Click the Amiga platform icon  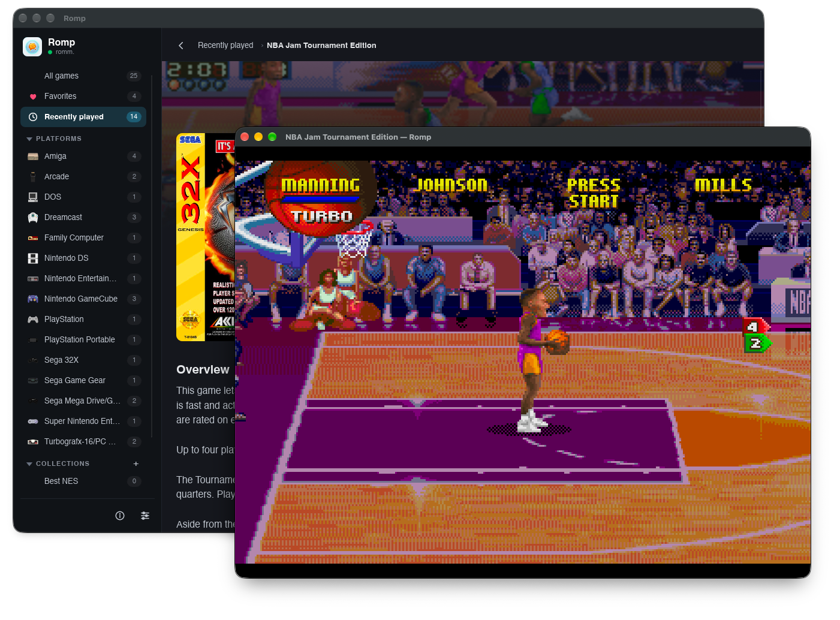(x=33, y=156)
